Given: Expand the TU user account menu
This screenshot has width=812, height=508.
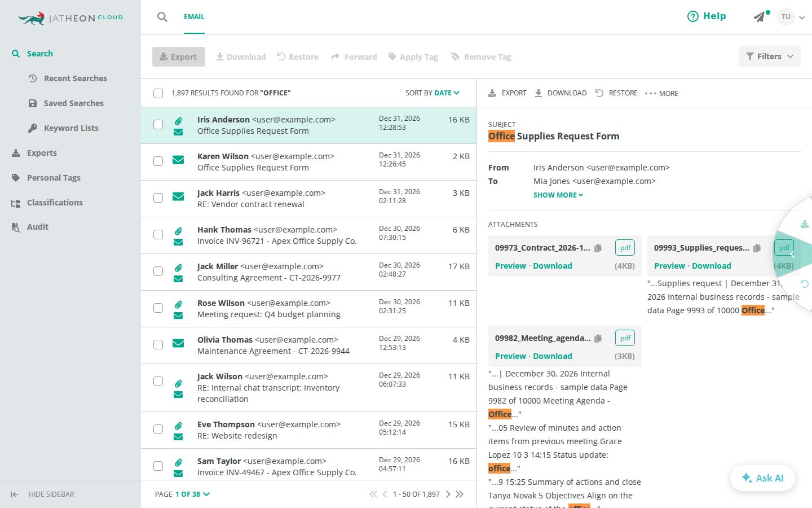Looking at the screenshot, I should pos(791,17).
